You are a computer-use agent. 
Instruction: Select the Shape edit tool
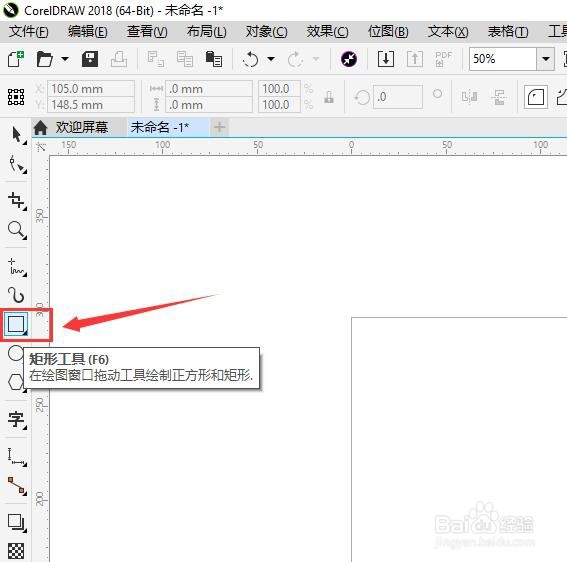coord(17,165)
